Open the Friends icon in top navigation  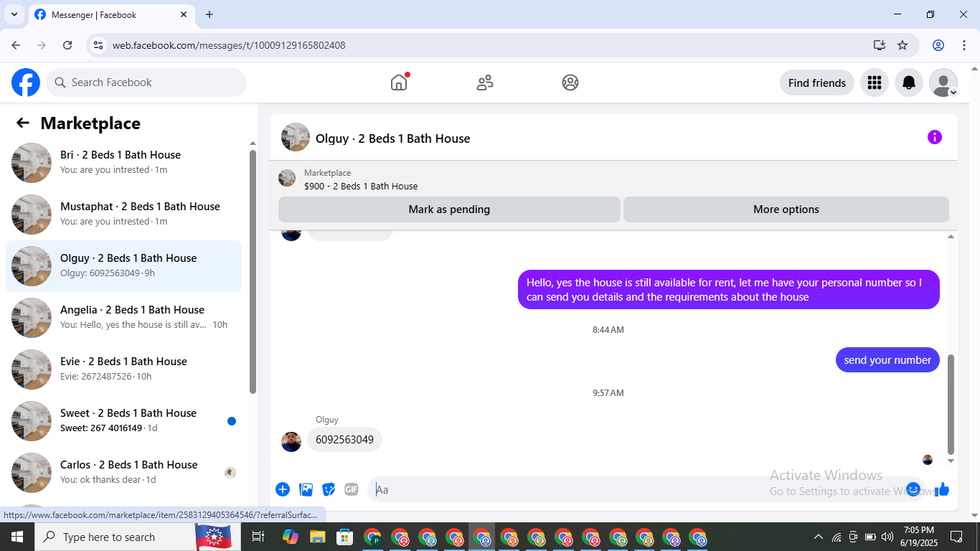pos(485,83)
